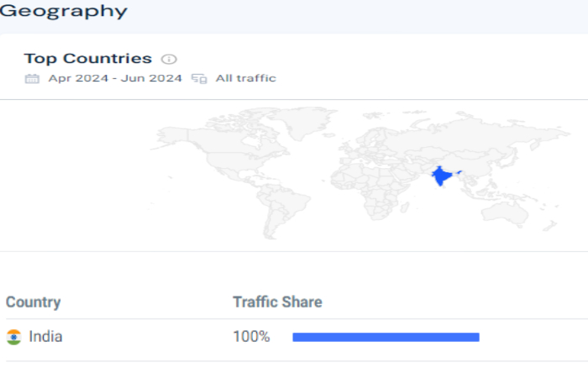The image size is (588, 378).
Task: Click the 100% traffic share value
Action: click(x=251, y=337)
